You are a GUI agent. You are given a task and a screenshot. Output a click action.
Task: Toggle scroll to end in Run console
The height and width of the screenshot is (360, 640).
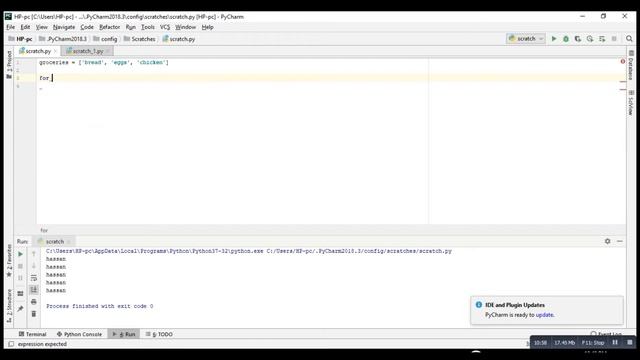tap(34, 290)
